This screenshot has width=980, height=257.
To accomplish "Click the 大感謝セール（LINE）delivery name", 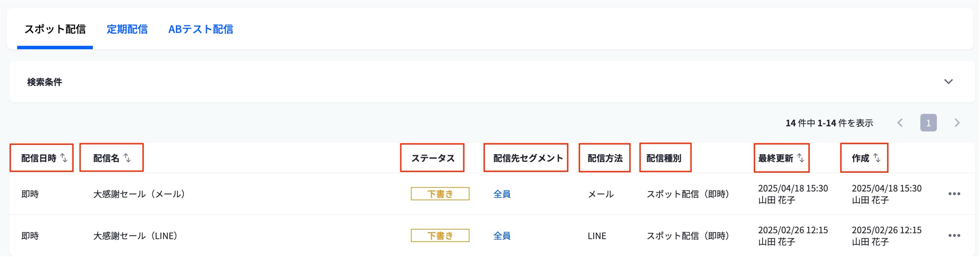I will (135, 236).
